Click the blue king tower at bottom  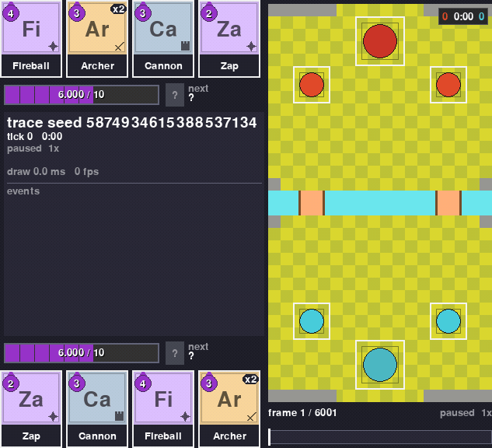click(x=380, y=365)
